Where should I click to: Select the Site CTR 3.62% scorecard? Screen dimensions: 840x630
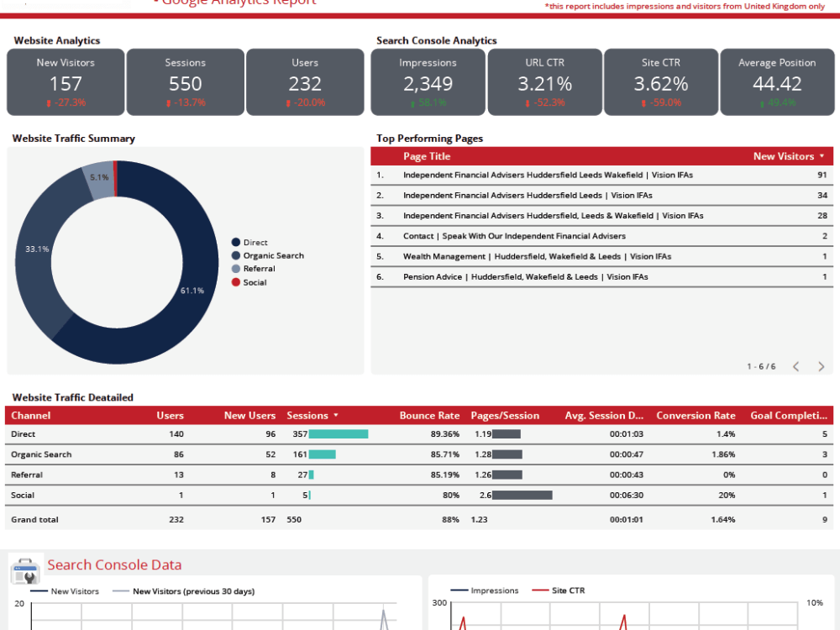pyautogui.click(x=661, y=82)
